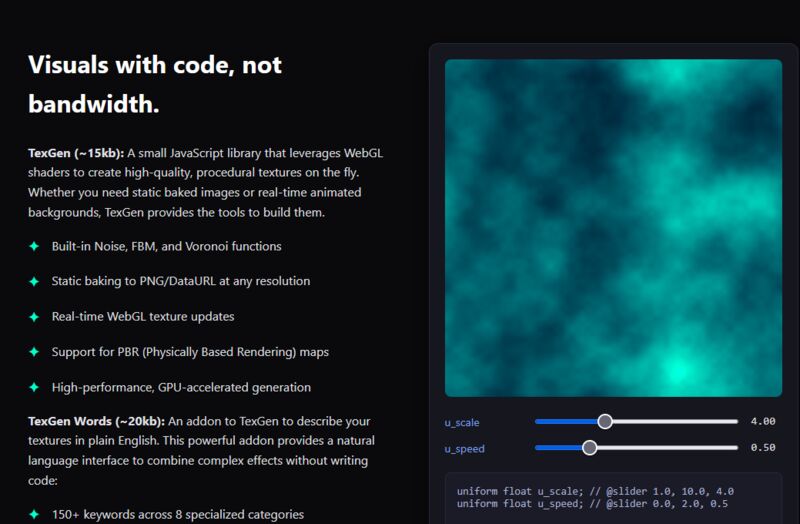Click the 'uniform float u_scale' code line

click(595, 491)
